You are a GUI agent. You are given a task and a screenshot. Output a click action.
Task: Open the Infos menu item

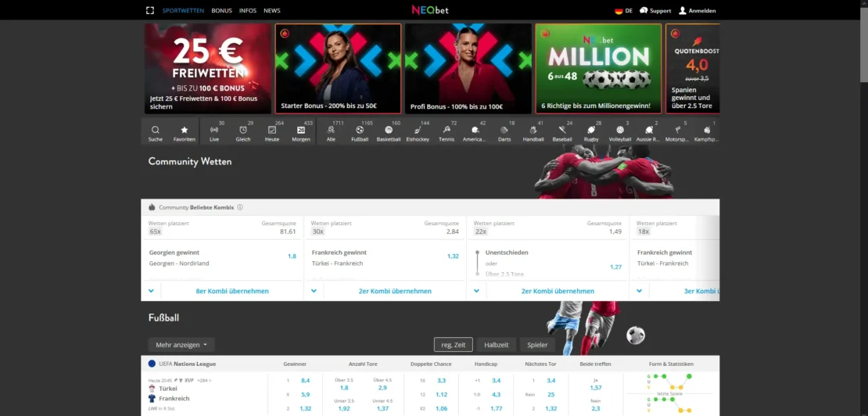tap(247, 10)
